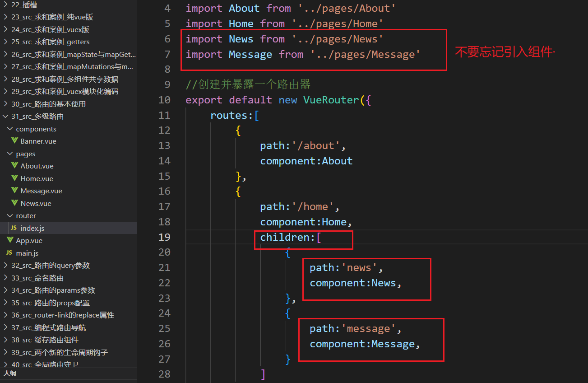Collapse the components folder
Viewport: 588px width, 383px height.
point(10,129)
